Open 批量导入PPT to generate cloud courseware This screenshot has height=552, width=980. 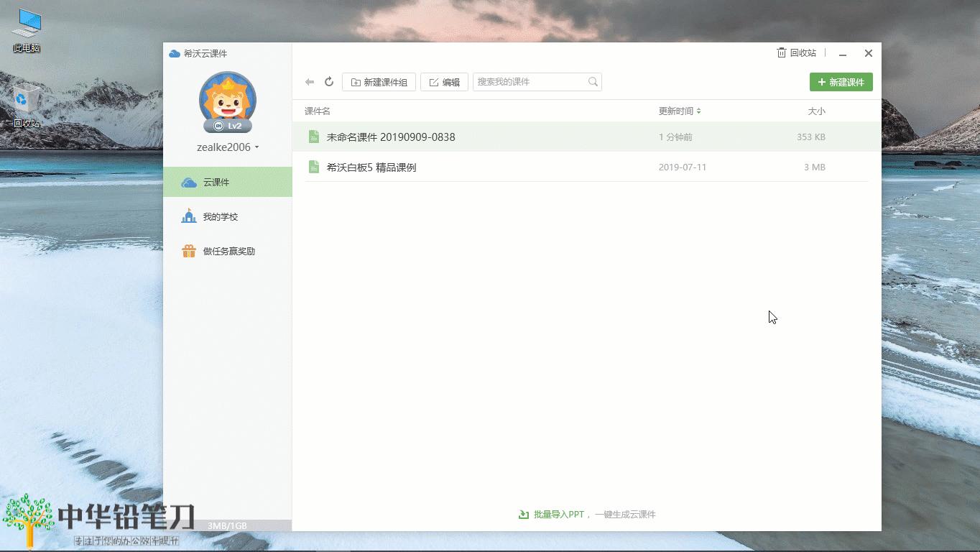(x=586, y=514)
